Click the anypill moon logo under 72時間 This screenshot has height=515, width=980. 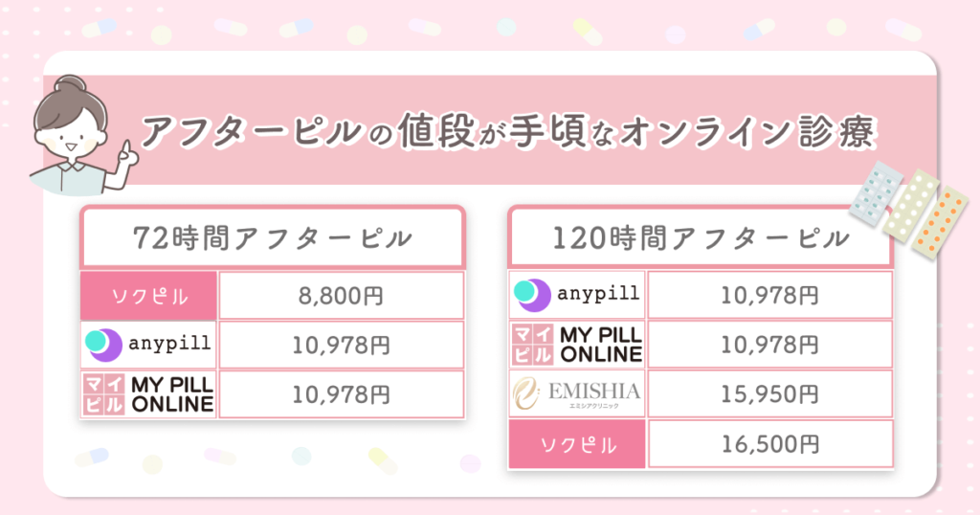[x=103, y=345]
